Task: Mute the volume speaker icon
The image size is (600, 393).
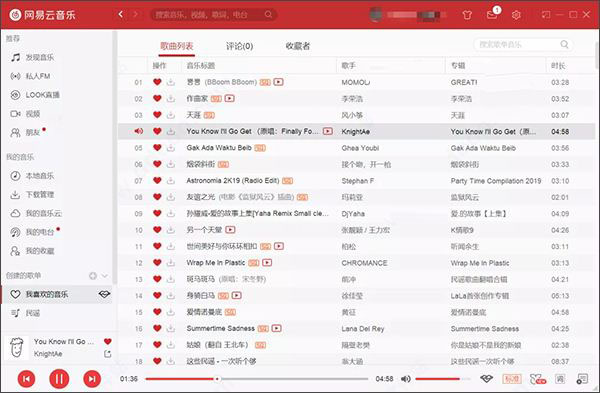Action: [406, 379]
